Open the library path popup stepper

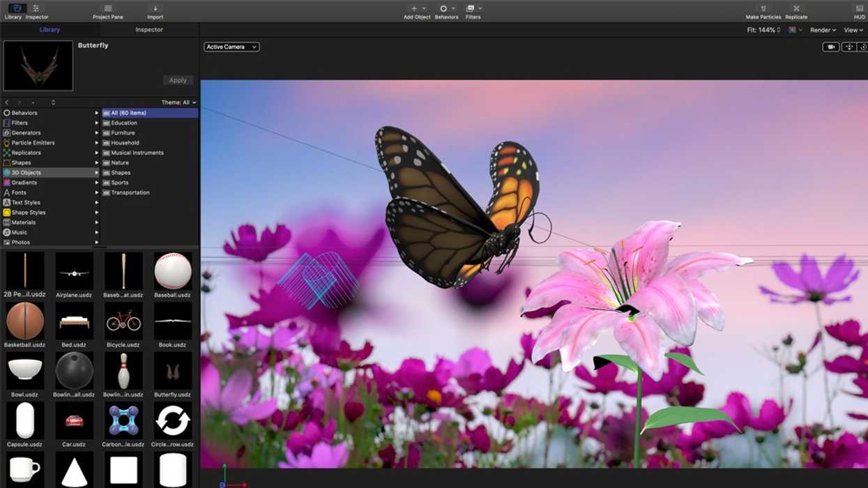[53, 102]
